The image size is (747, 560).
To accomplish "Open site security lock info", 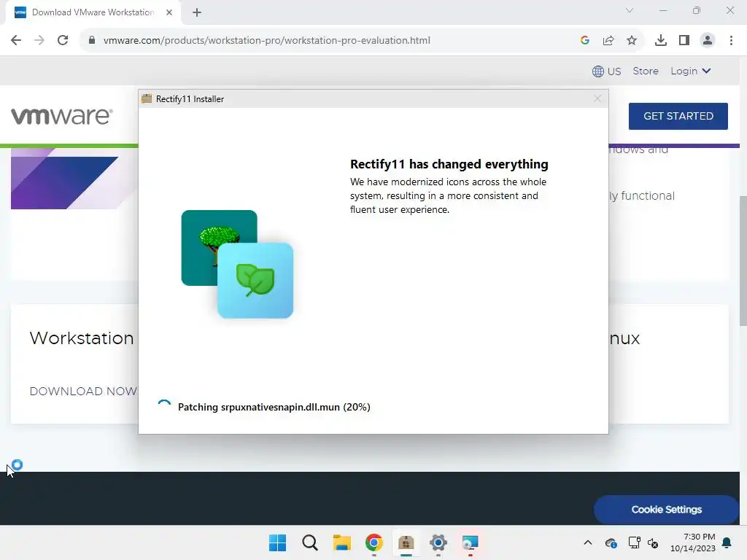I will (x=91, y=41).
